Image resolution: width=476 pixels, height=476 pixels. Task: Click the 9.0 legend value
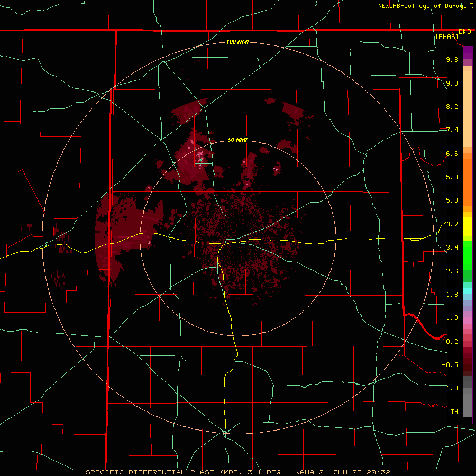coord(452,84)
